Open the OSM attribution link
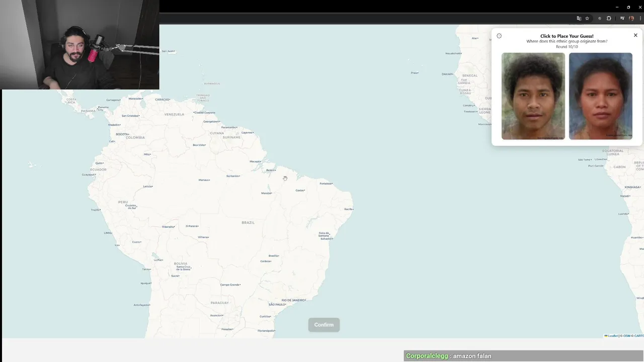The height and width of the screenshot is (362, 644). [626, 336]
